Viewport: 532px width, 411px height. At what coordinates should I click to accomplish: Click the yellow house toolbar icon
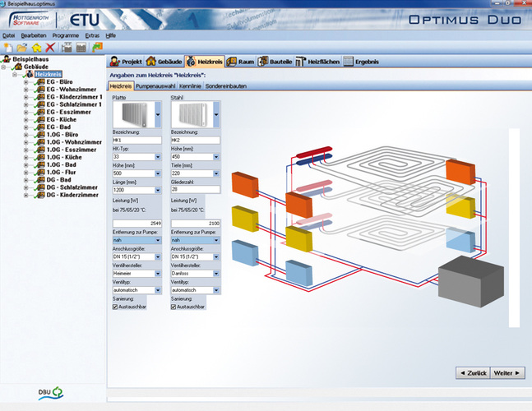coord(36,48)
